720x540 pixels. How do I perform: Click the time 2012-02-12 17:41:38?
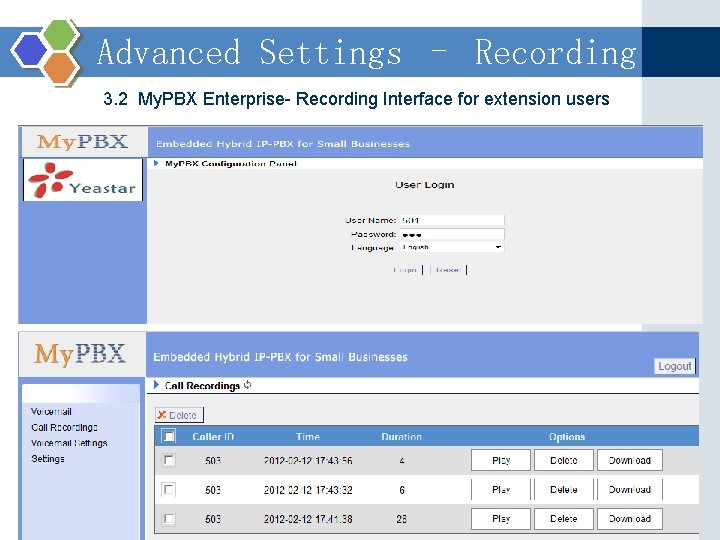tap(308, 519)
